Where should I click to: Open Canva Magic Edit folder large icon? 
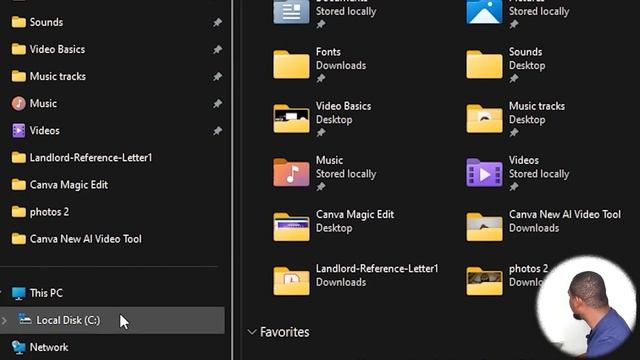click(x=291, y=227)
